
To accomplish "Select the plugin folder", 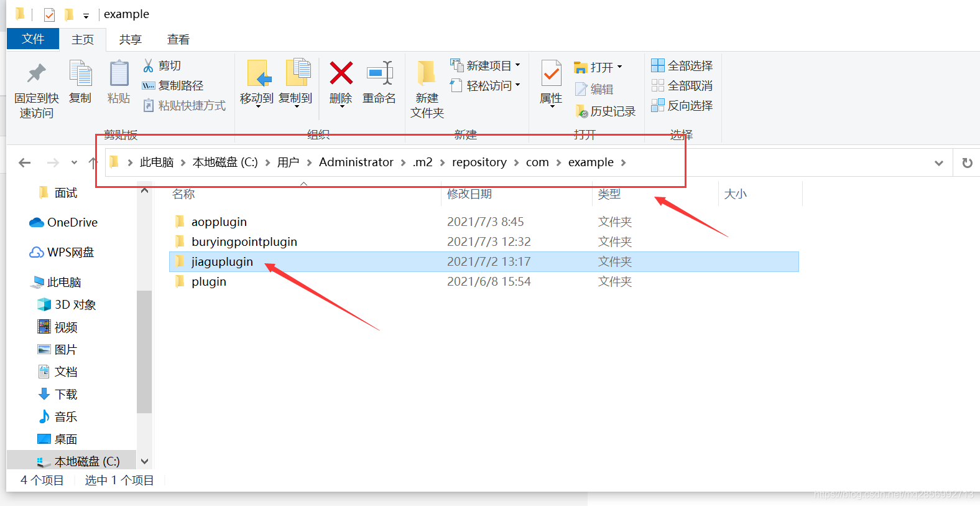I will tap(209, 281).
